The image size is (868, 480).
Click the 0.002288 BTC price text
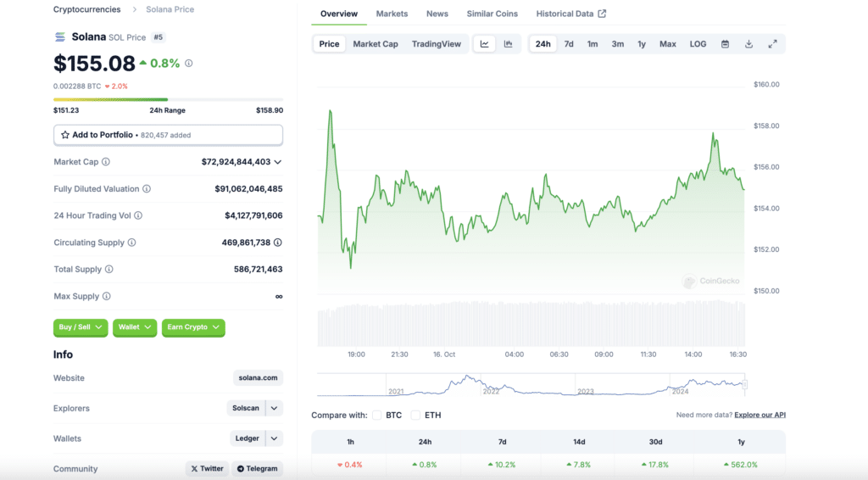click(77, 87)
